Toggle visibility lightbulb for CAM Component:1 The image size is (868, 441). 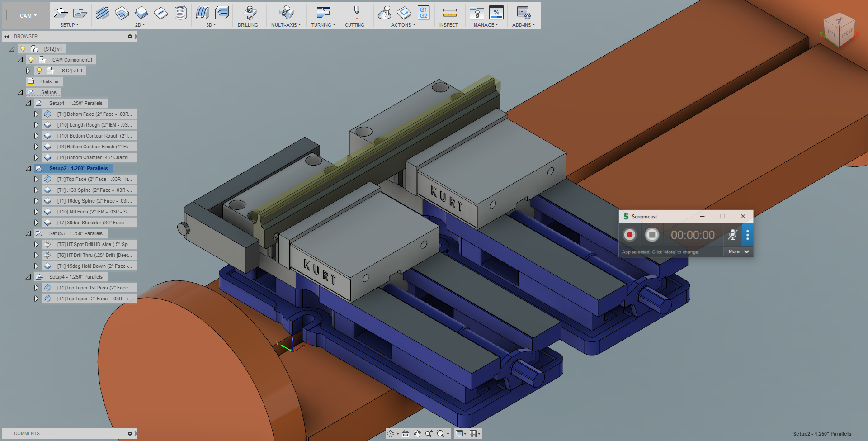(x=31, y=60)
